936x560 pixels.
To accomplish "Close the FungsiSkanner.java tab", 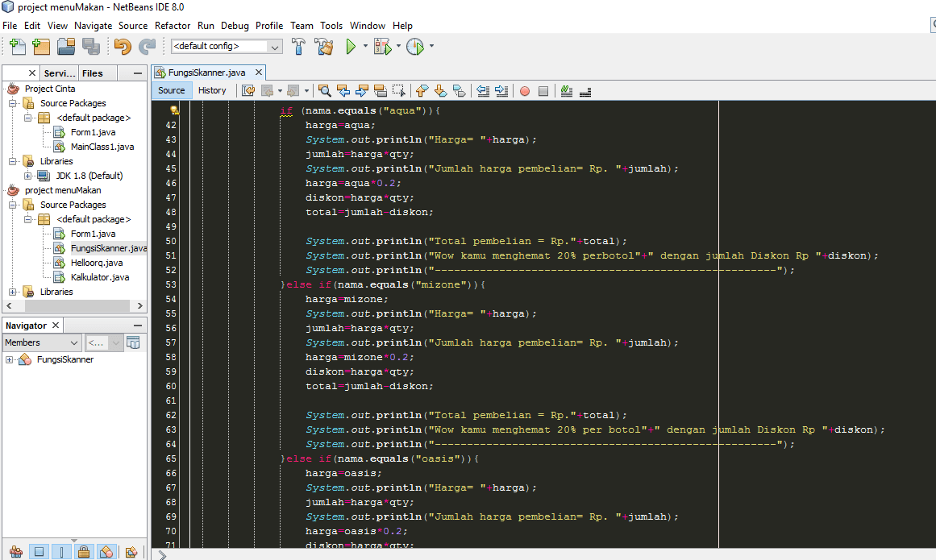I will click(259, 73).
